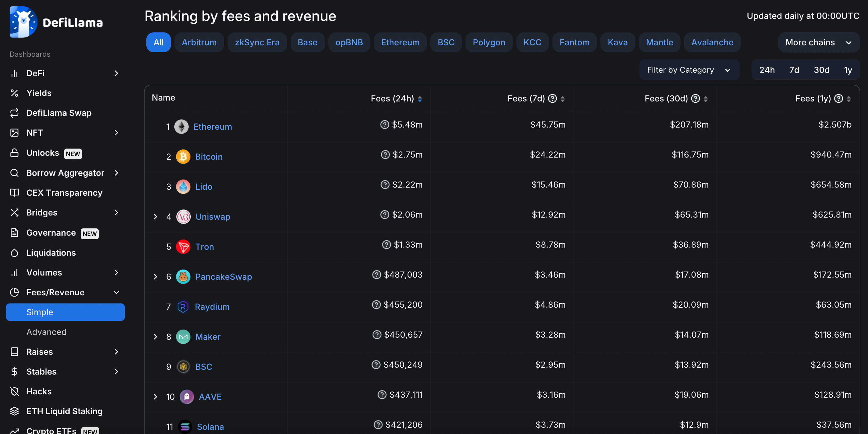
Task: Filter by the Avalanche chain
Action: tap(712, 43)
